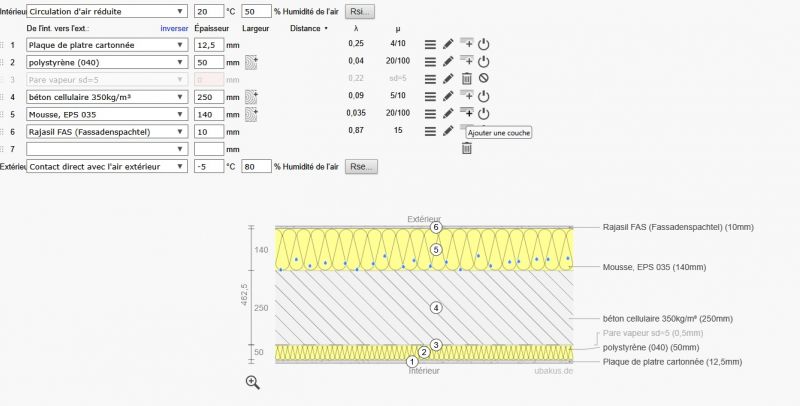Click the texture icon beside polystyrène thickness

tap(251, 62)
